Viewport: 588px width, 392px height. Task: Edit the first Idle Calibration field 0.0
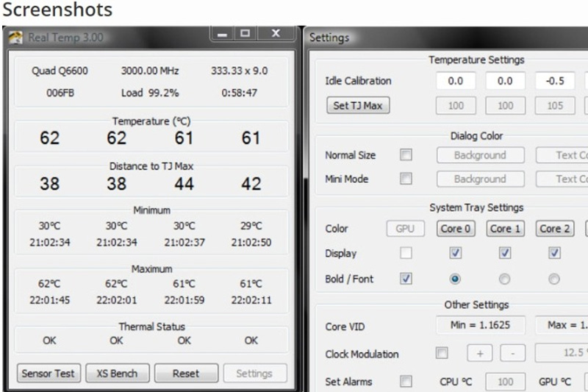point(456,81)
